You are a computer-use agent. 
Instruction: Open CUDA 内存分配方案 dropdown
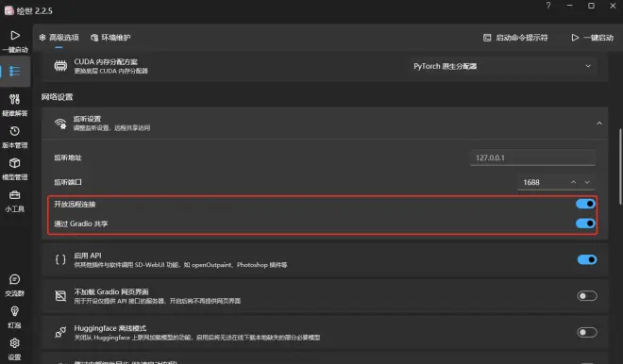(502, 66)
